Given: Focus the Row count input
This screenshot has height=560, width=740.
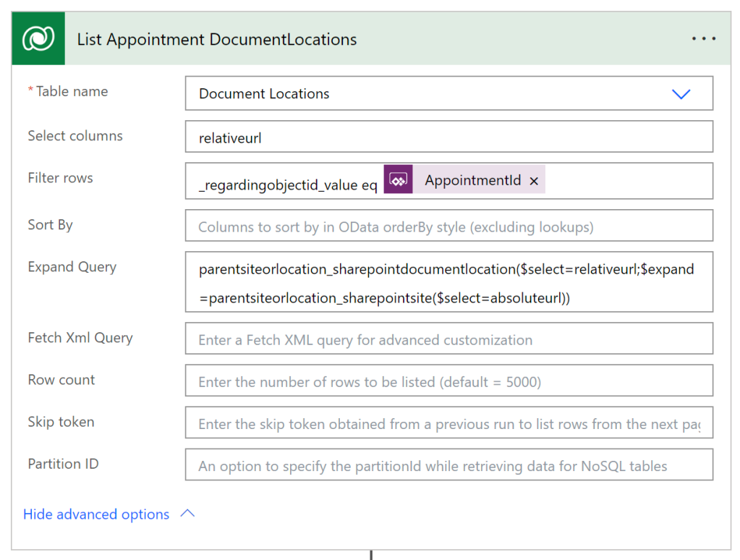Looking at the screenshot, I should pos(448,381).
